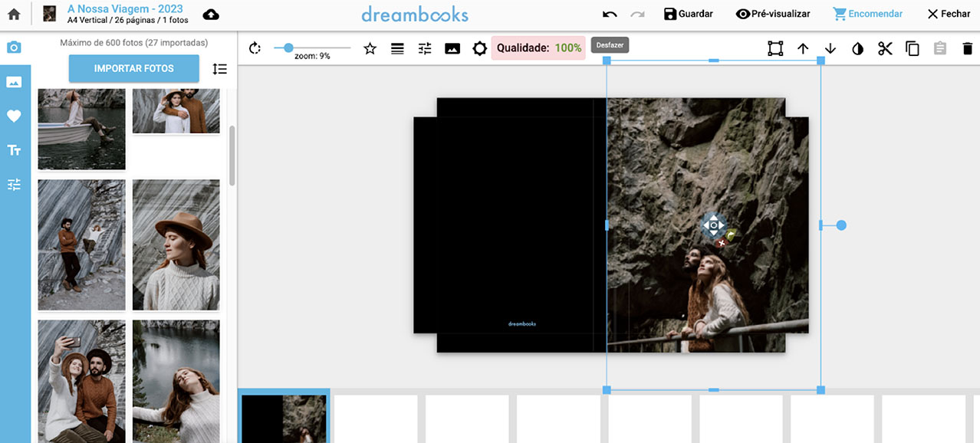Click Guardar to save project
The height and width of the screenshot is (443, 980).
(x=688, y=14)
